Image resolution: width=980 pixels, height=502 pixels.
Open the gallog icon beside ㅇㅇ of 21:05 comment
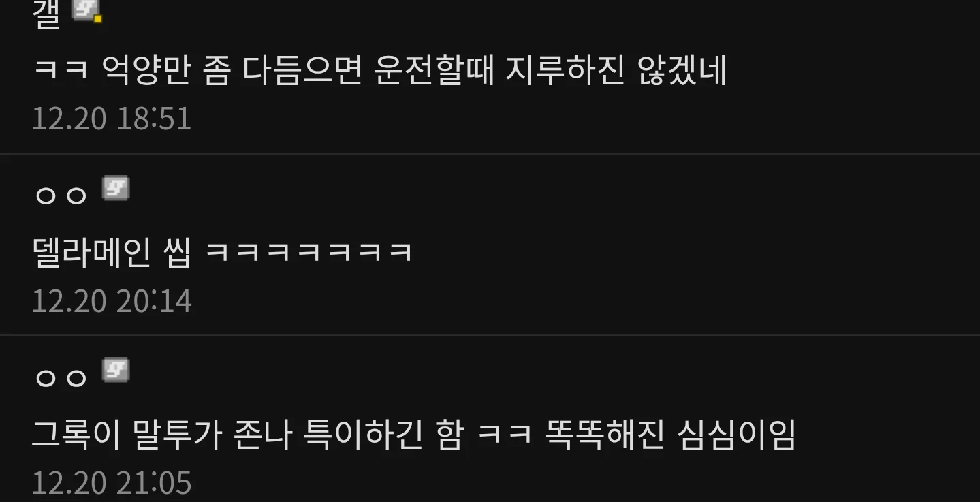116,370
